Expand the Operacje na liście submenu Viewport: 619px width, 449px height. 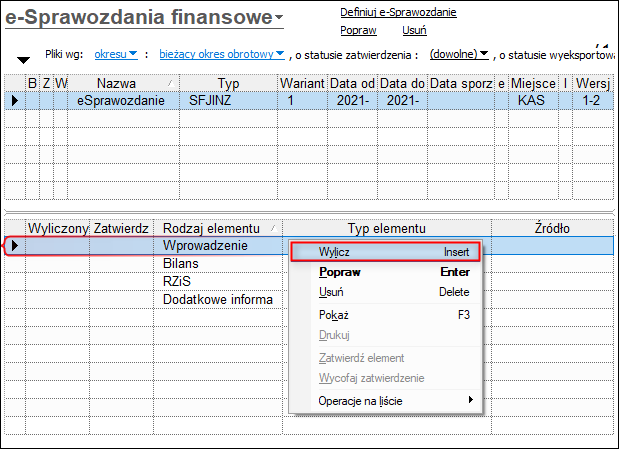point(385,401)
